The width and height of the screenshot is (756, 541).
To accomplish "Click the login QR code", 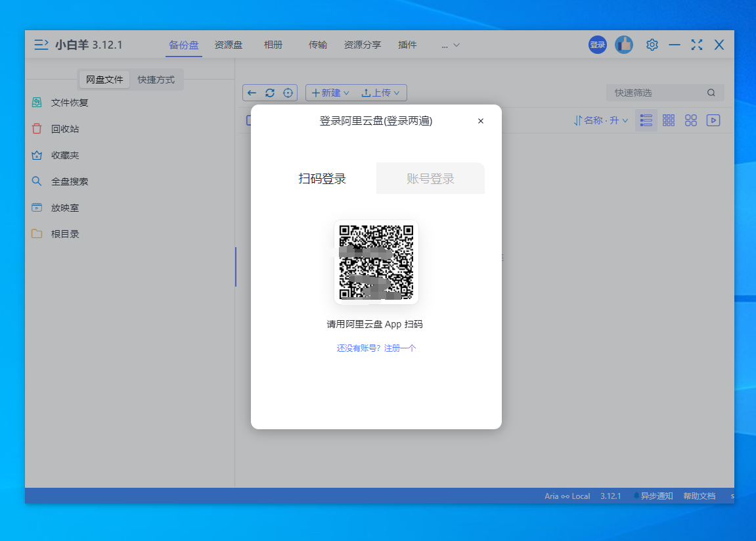I will (x=376, y=262).
